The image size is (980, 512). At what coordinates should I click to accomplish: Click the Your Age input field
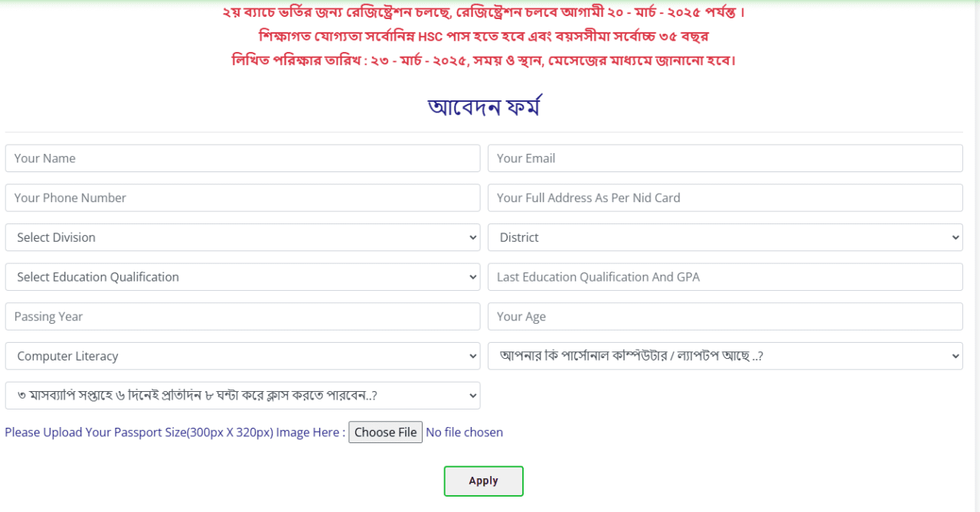click(x=725, y=317)
